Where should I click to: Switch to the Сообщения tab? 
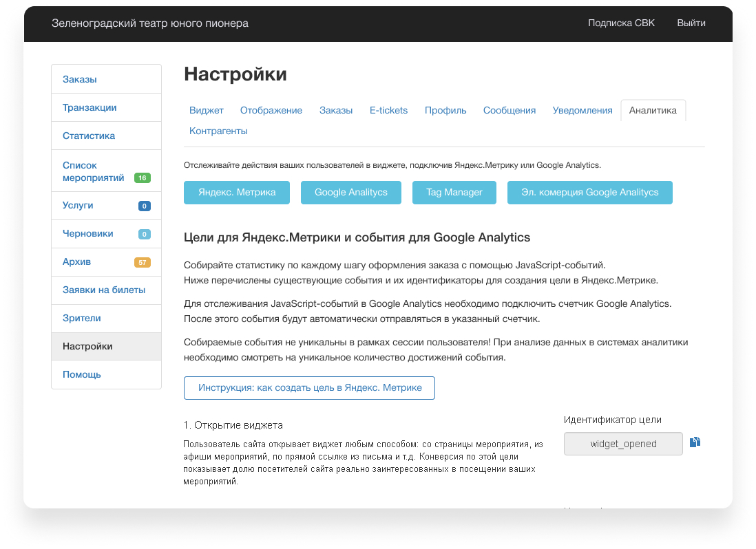(509, 110)
